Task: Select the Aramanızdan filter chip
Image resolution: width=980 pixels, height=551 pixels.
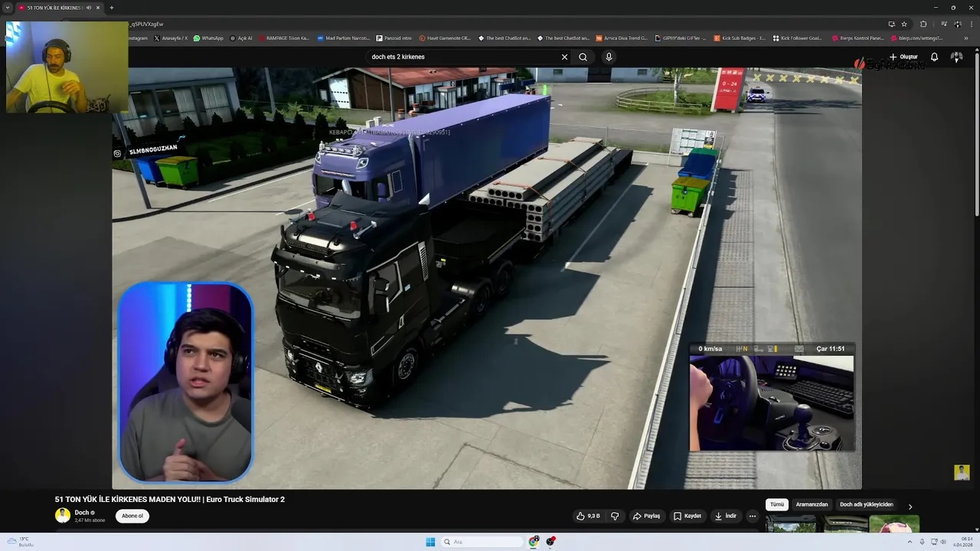Action: 812,504
